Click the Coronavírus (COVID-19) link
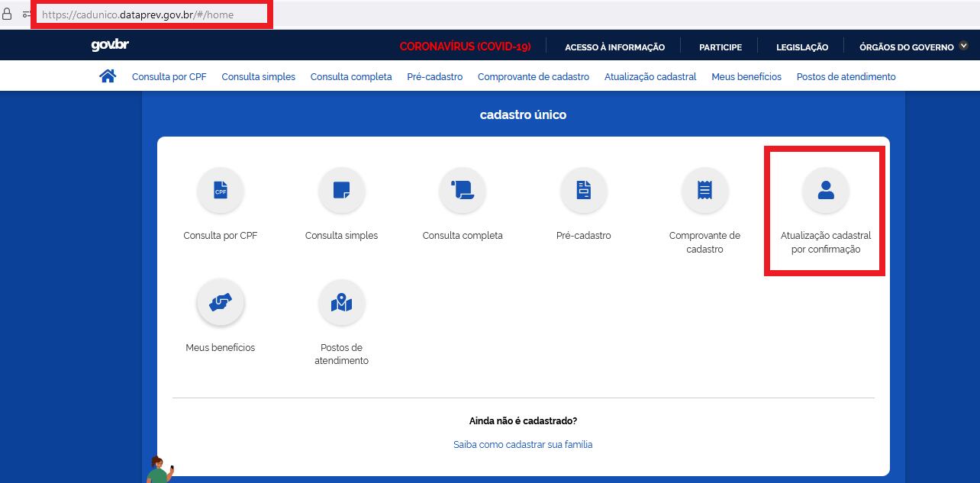This screenshot has height=483, width=980. (465, 47)
